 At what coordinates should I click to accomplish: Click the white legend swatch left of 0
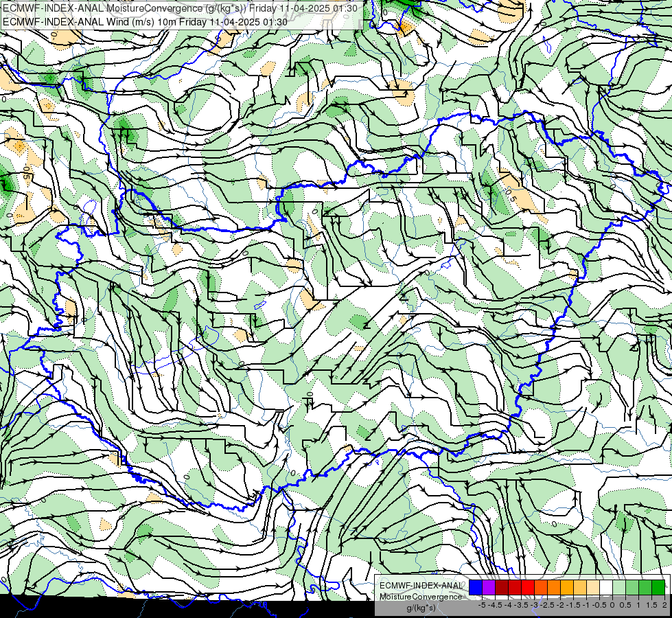click(606, 587)
